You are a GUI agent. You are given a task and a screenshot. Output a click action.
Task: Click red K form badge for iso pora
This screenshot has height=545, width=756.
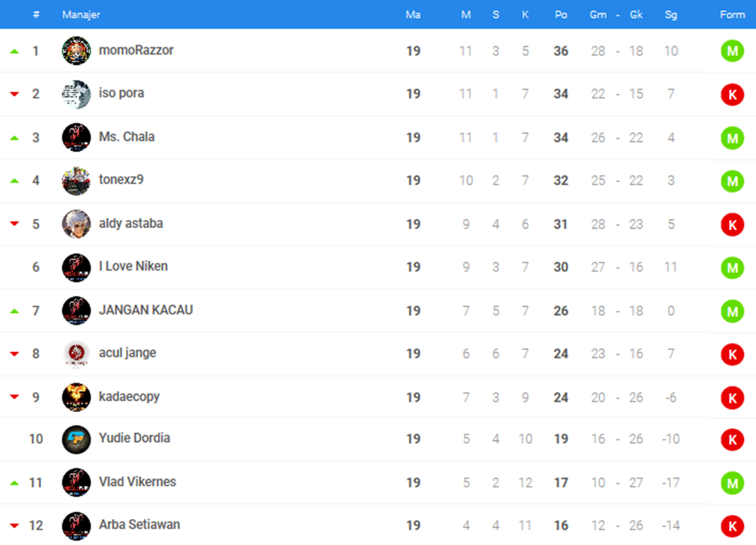(x=732, y=94)
